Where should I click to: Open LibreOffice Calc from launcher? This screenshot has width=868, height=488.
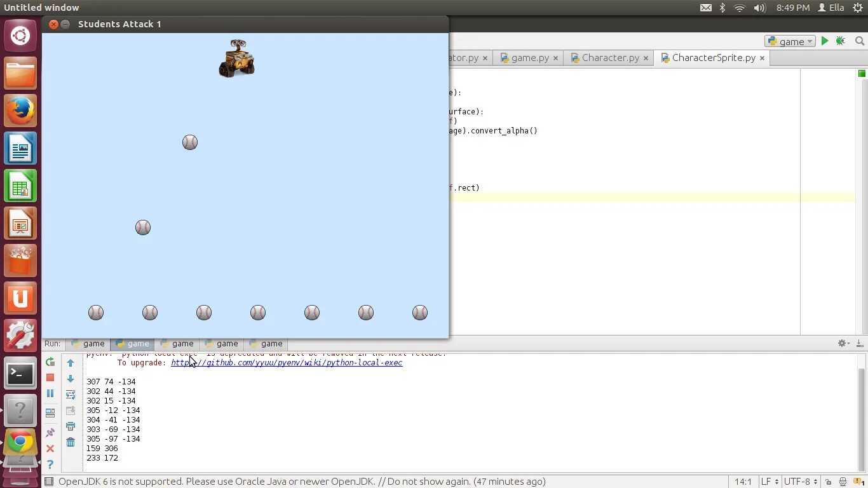coord(20,186)
